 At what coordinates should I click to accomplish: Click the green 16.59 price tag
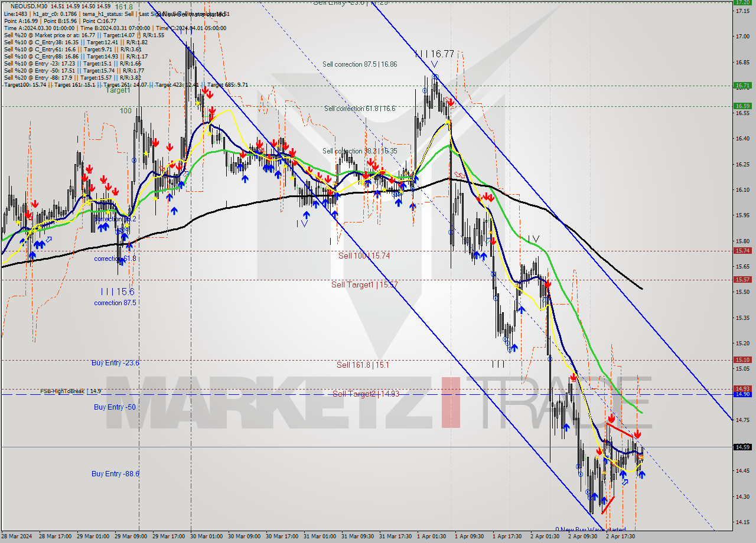(742, 106)
